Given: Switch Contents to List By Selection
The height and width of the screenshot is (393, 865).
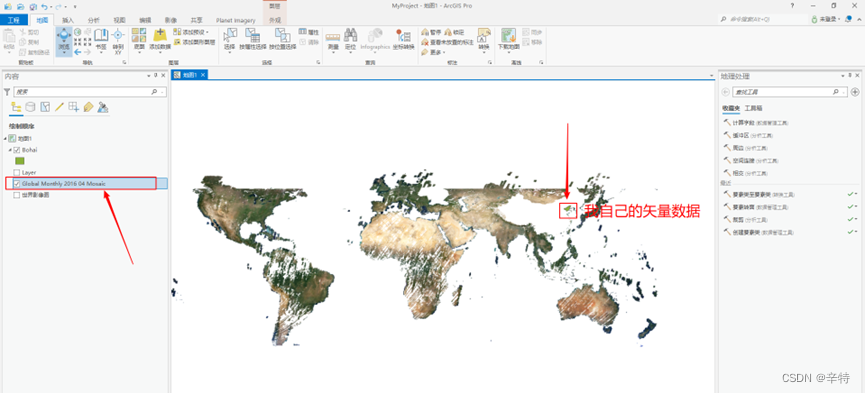Looking at the screenshot, I should tap(45, 107).
